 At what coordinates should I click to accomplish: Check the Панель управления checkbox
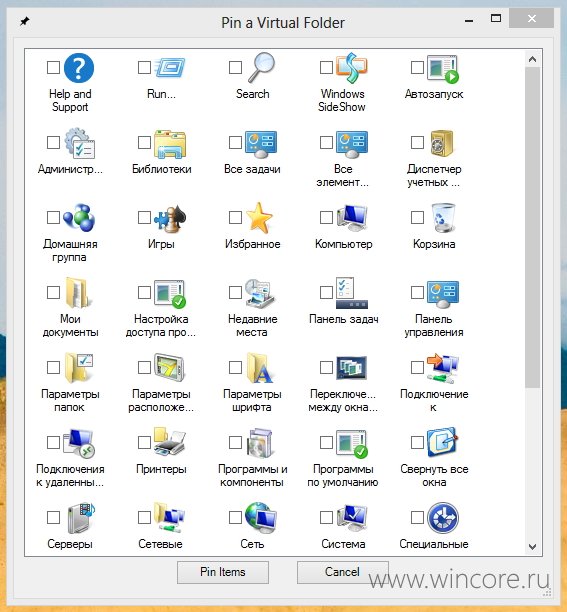click(x=417, y=292)
